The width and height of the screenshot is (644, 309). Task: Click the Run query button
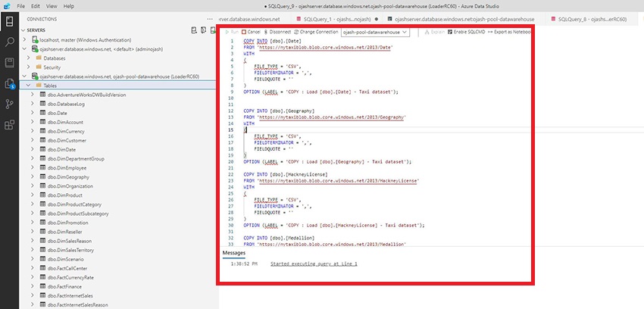tap(232, 32)
